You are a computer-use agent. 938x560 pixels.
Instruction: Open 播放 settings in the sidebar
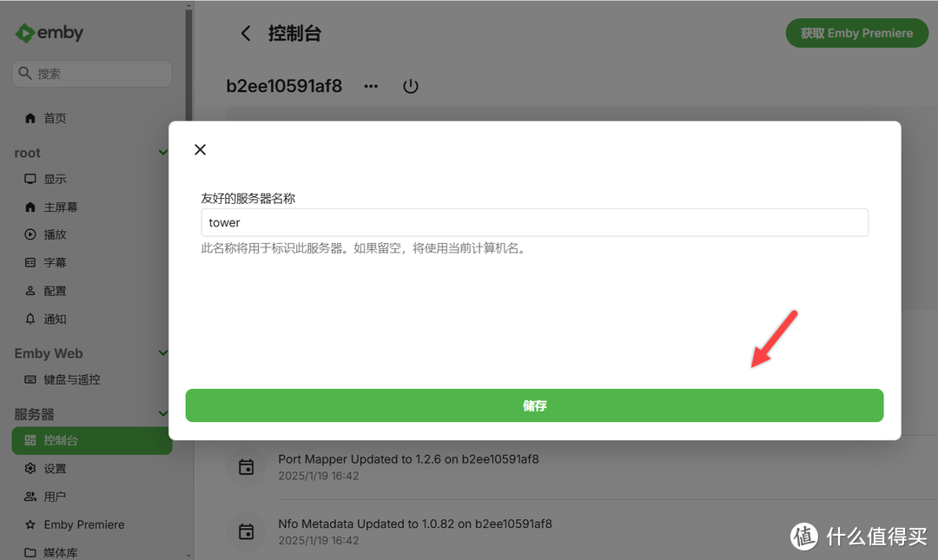tap(92, 234)
